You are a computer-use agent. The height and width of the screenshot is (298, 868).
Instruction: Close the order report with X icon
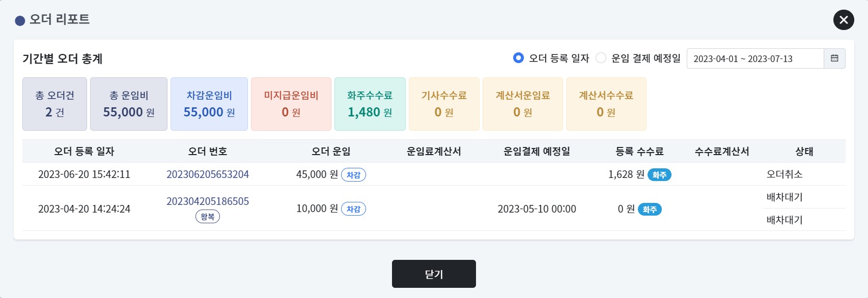844,20
